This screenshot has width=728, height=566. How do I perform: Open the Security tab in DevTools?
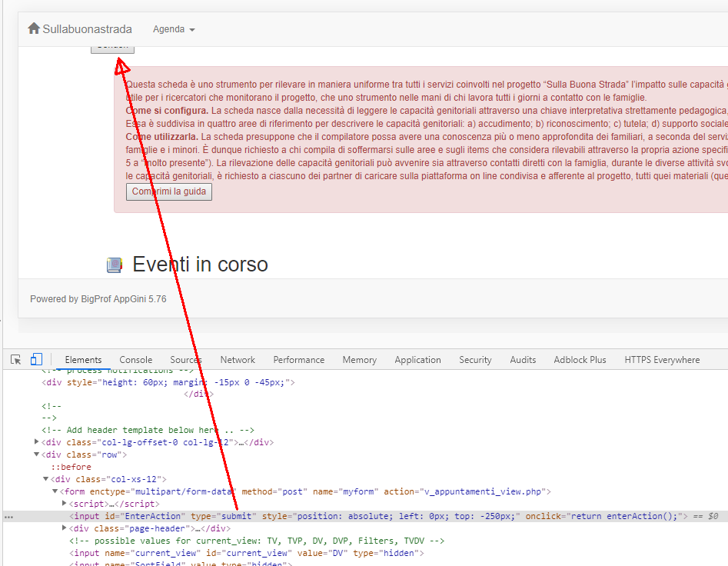click(475, 360)
